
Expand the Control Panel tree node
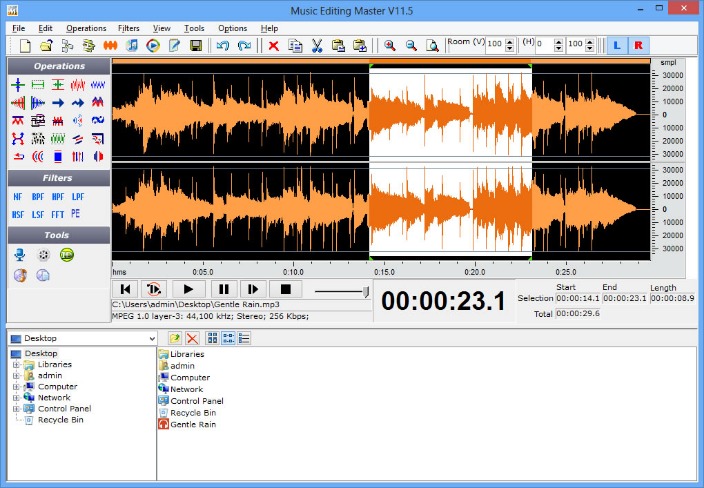16,409
